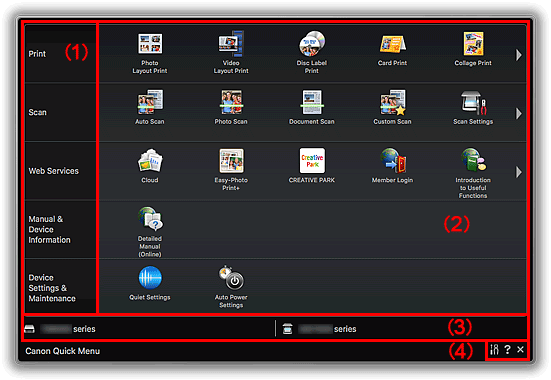Show more Web Services with right arrow
The image size is (551, 380).
tap(519, 172)
